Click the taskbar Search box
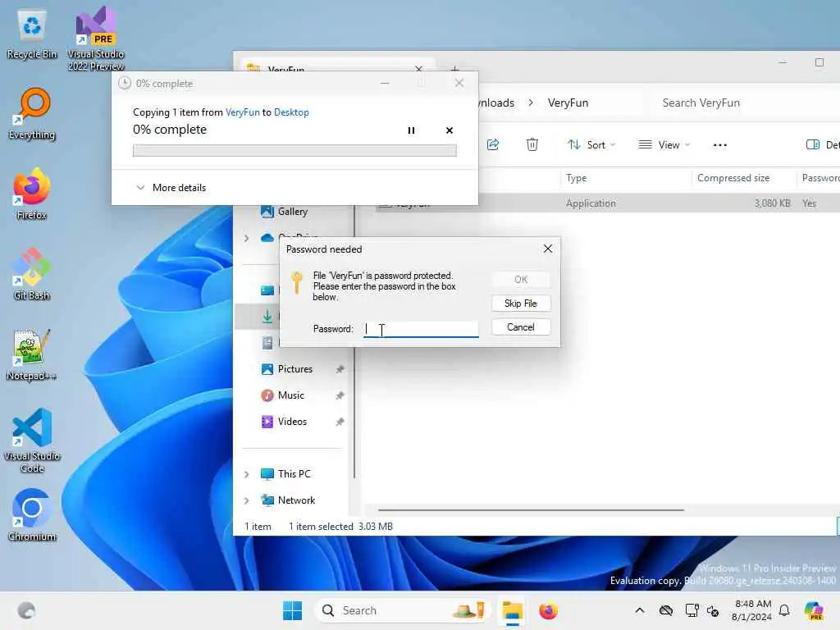This screenshot has width=840, height=630. [x=400, y=610]
